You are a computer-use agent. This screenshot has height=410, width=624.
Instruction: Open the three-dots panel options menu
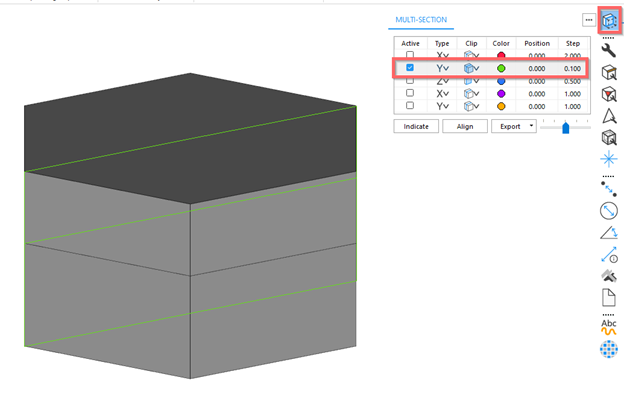(x=588, y=20)
